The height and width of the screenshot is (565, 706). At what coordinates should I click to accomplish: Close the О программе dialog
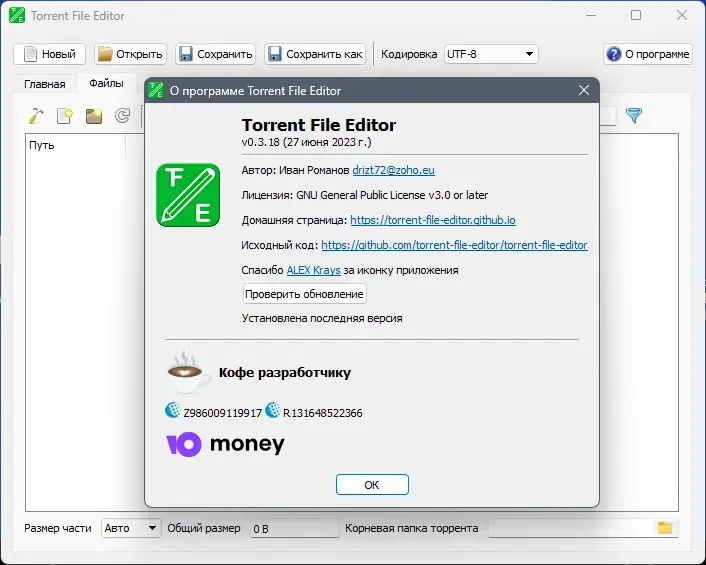[584, 90]
